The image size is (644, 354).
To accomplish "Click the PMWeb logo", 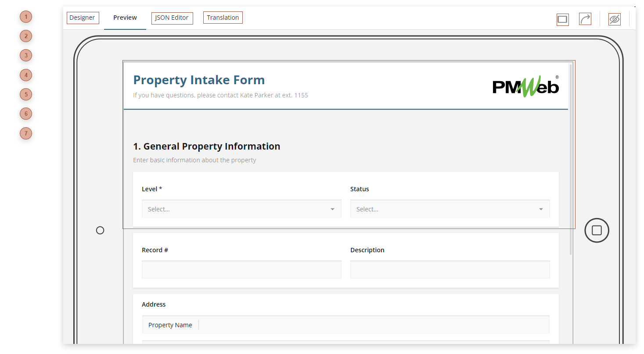I will [x=525, y=86].
